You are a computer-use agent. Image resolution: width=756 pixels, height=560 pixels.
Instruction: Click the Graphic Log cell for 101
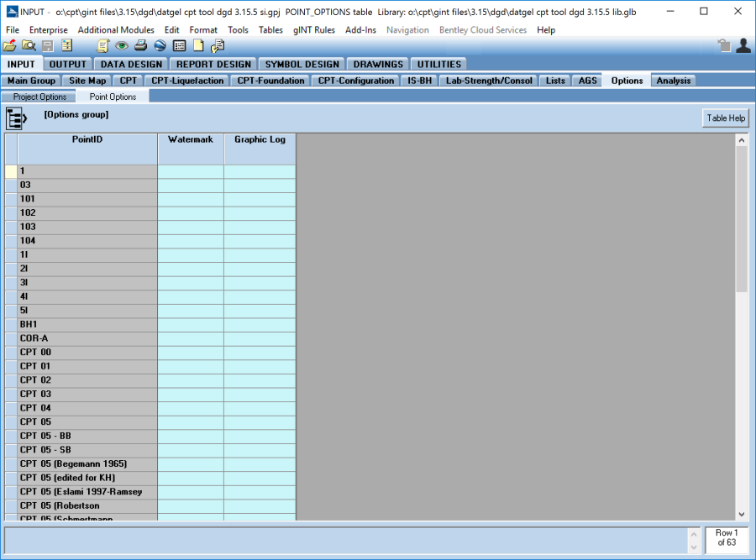(x=260, y=199)
